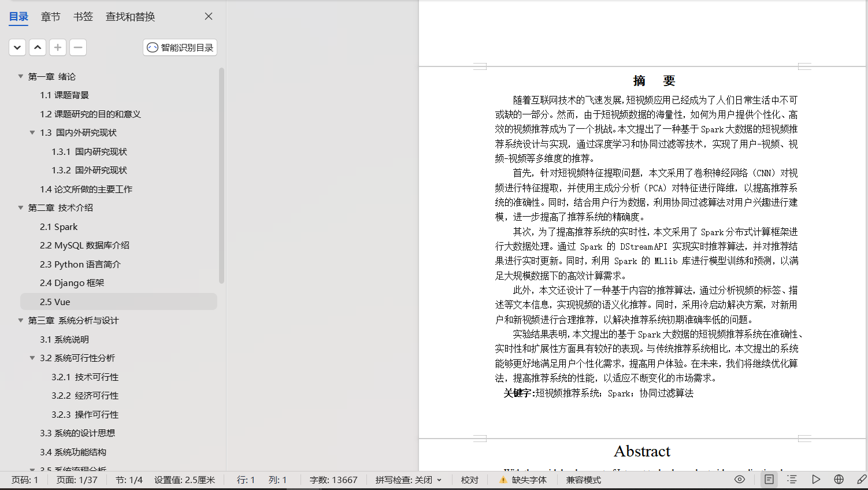Toggle the eye protection mode icon

[x=740, y=479]
